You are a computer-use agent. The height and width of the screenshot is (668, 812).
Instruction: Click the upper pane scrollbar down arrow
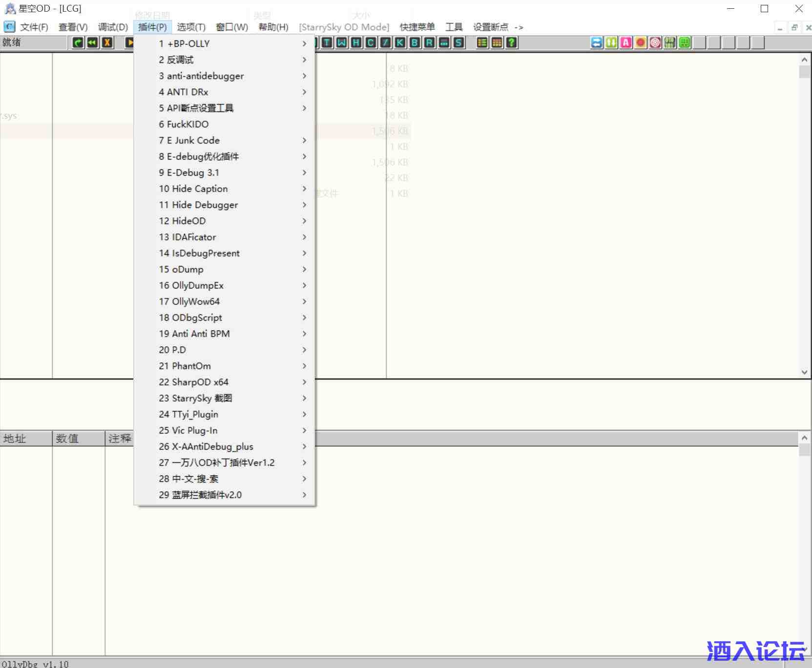(804, 372)
